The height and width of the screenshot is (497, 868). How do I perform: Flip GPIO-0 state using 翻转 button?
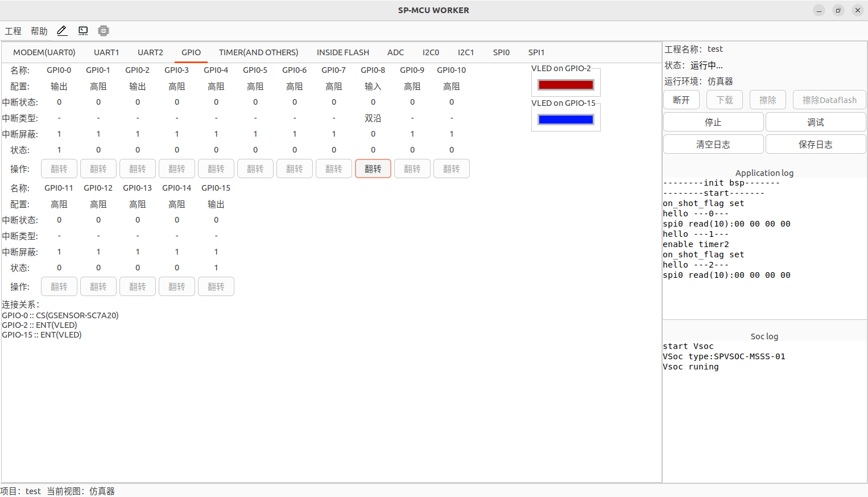[x=59, y=169]
